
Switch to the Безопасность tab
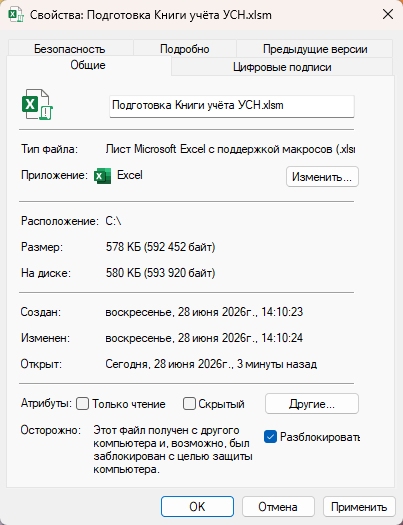[70, 49]
